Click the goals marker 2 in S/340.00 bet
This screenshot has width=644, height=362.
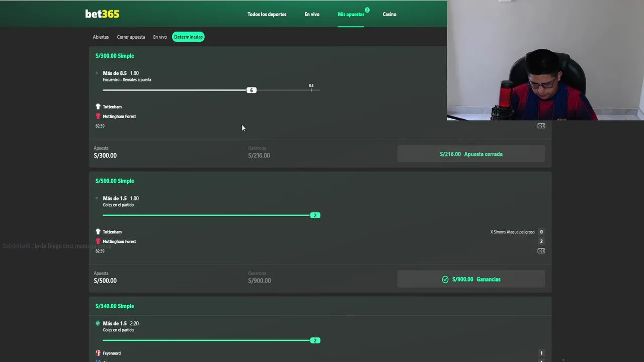315,340
